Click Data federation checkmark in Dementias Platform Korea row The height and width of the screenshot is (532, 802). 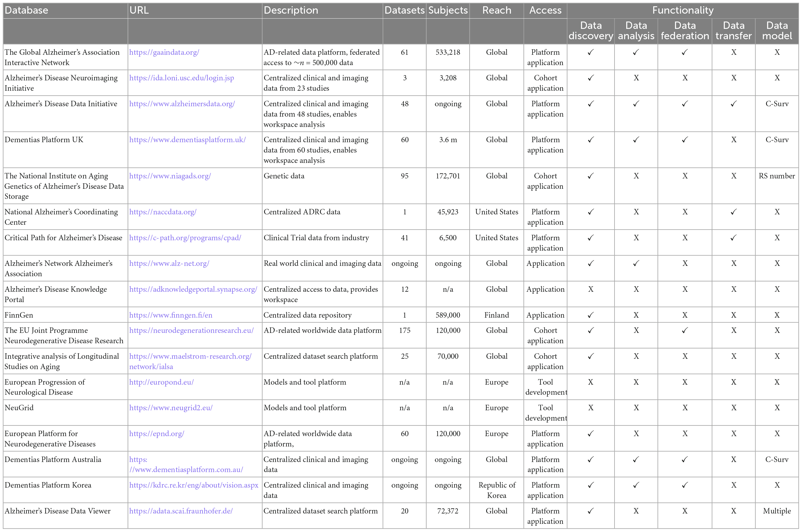pos(685,485)
